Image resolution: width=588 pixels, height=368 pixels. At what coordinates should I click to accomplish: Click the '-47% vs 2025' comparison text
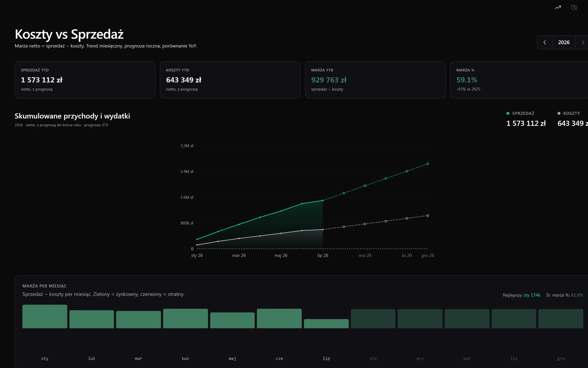tap(468, 89)
